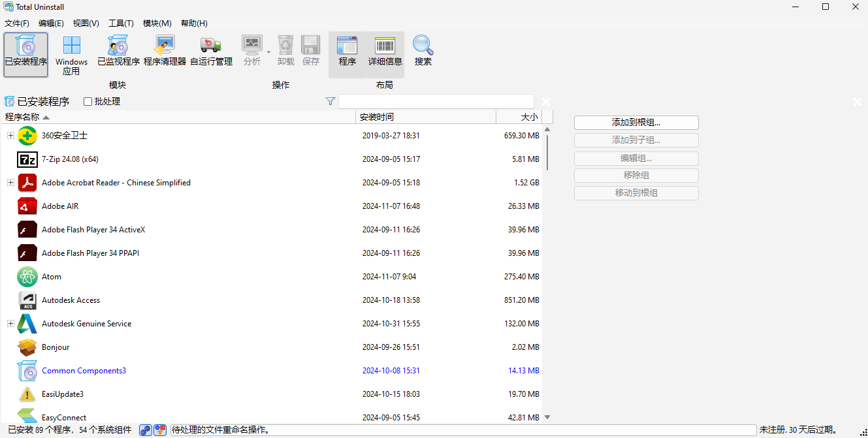Select the Bonjour package icon
Image resolution: width=868 pixels, height=438 pixels.
(x=27, y=347)
